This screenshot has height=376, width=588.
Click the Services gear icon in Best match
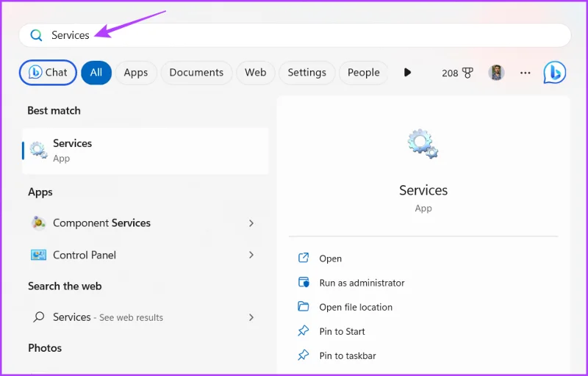(39, 150)
